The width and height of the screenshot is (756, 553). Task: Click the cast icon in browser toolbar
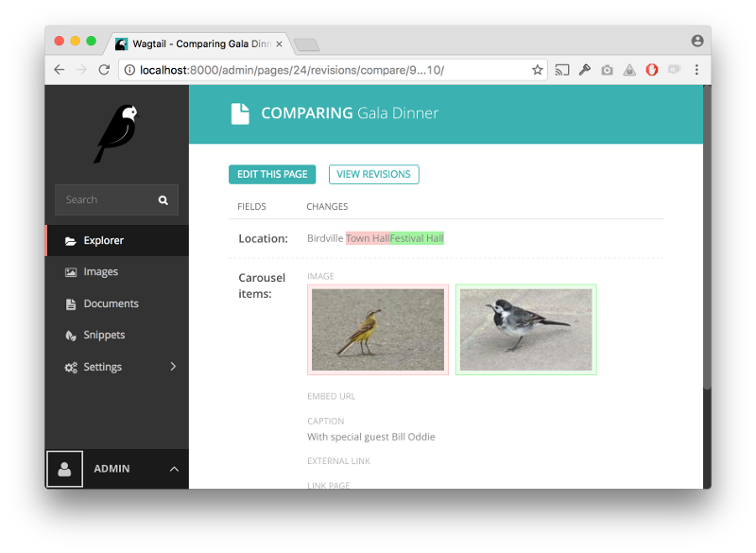click(x=562, y=70)
